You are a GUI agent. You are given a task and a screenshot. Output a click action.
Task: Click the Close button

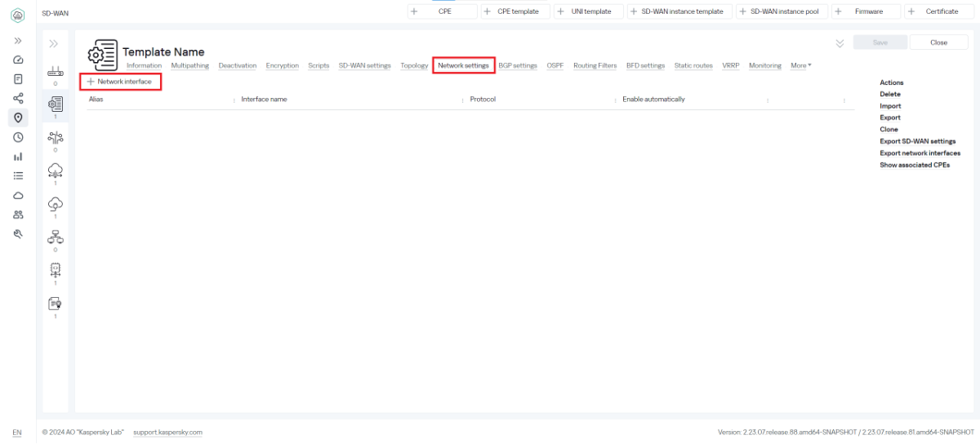[938, 42]
